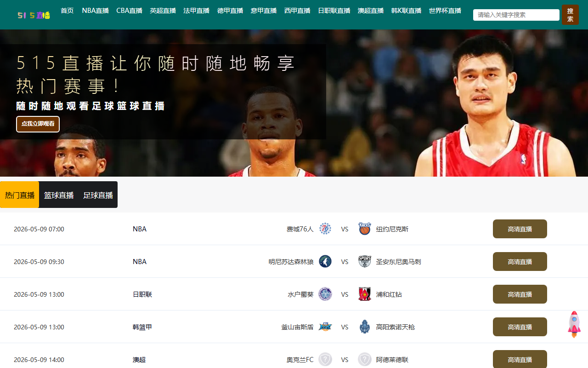Click team name 圣安东尼奥马刺
Viewport: 588px width, 368px height.
[399, 262]
